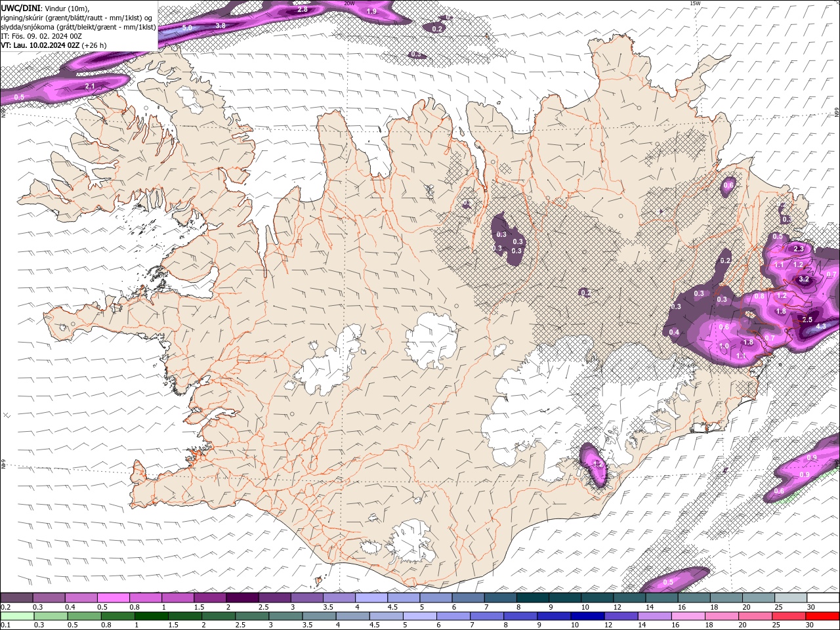Click the 4.3 precipitation value on the map
Screen dimensions: 840x630
[x=821, y=326]
